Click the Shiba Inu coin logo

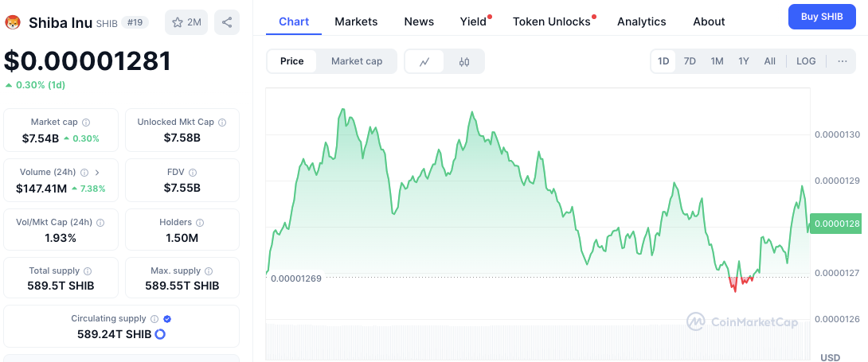pyautogui.click(x=13, y=23)
